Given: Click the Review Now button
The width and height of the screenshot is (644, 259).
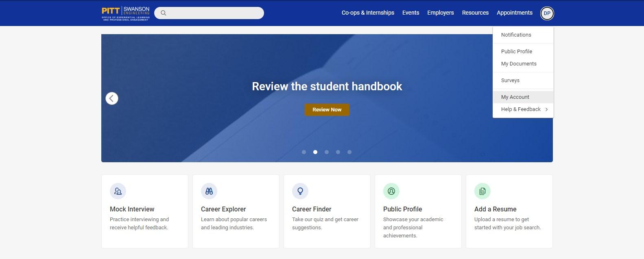Looking at the screenshot, I should (x=327, y=110).
